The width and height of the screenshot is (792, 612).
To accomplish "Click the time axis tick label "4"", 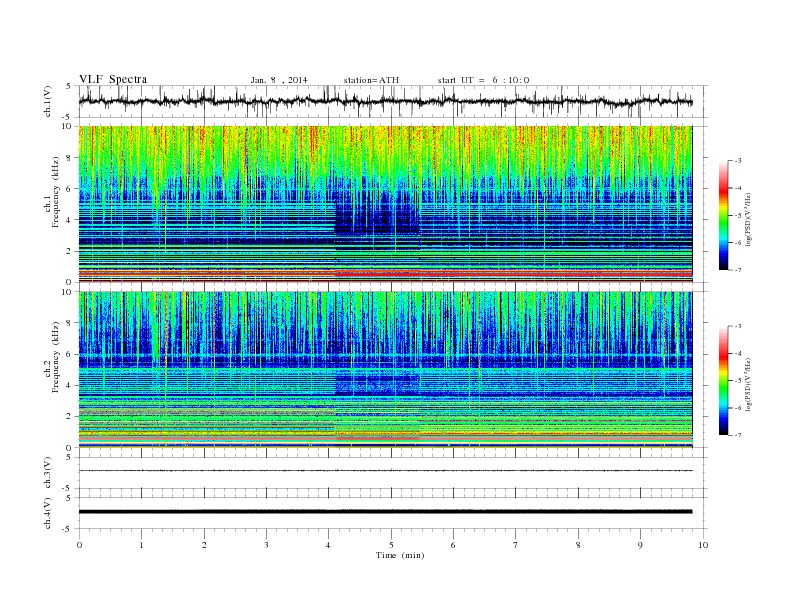I will [x=329, y=545].
